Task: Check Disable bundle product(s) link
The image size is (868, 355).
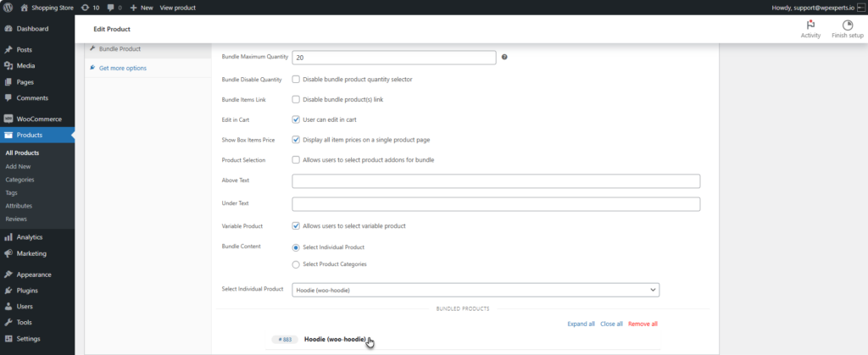Action: pos(296,99)
